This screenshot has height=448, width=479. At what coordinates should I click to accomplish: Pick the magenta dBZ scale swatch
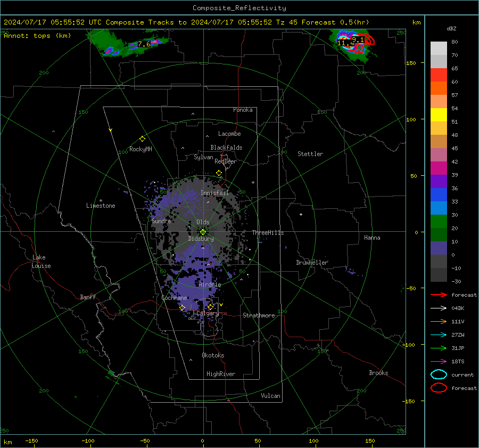click(x=439, y=168)
